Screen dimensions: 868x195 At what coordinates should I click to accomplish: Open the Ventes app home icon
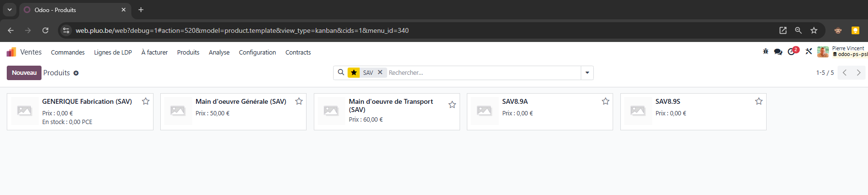[11, 52]
